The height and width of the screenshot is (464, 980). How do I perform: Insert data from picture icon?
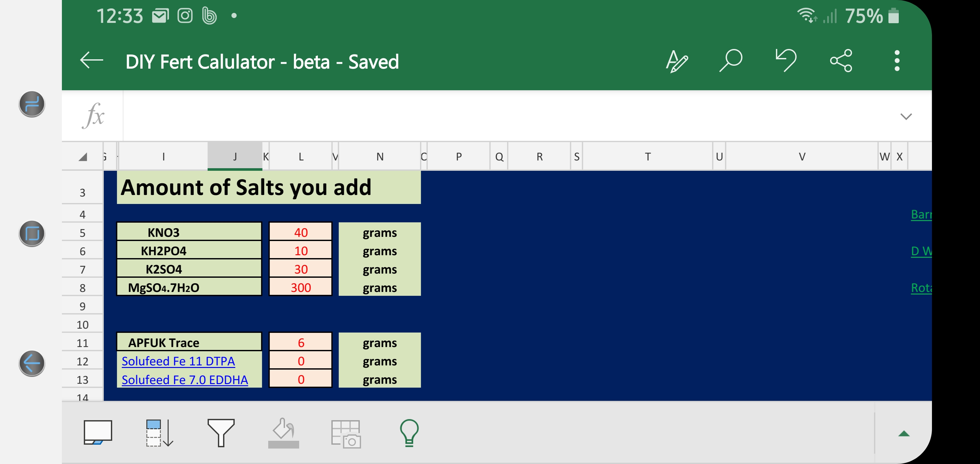click(346, 434)
